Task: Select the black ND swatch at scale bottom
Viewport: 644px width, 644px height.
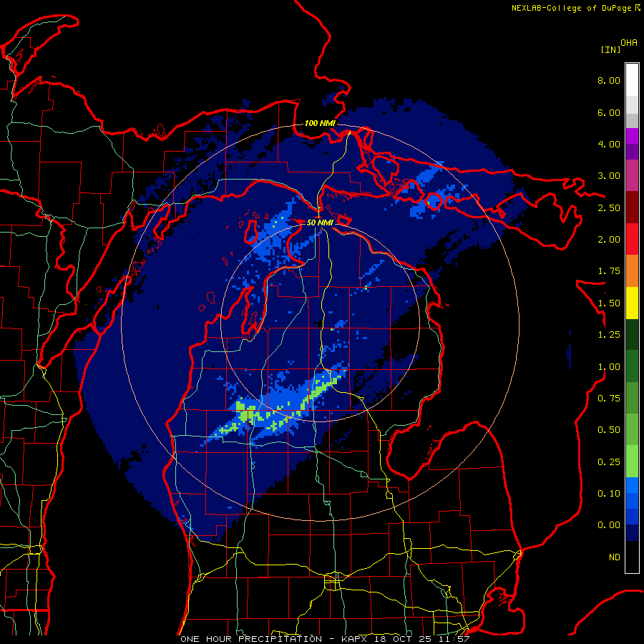Action: pos(632,557)
